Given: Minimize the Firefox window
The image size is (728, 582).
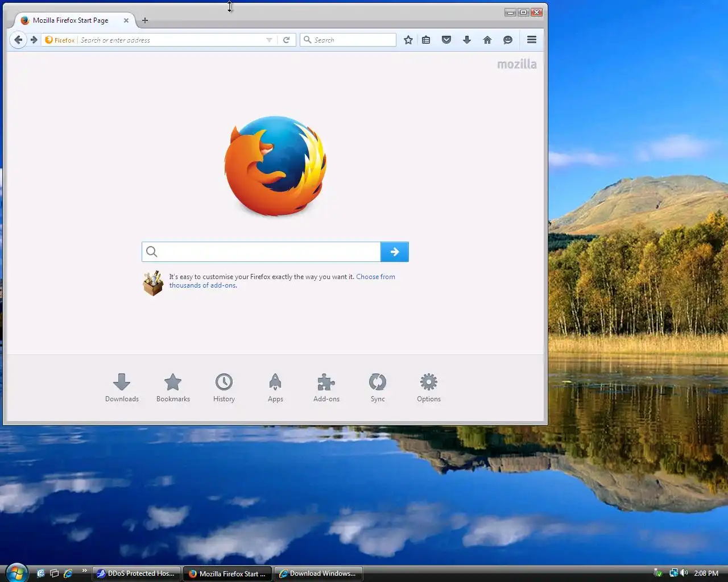Looking at the screenshot, I should pos(510,12).
